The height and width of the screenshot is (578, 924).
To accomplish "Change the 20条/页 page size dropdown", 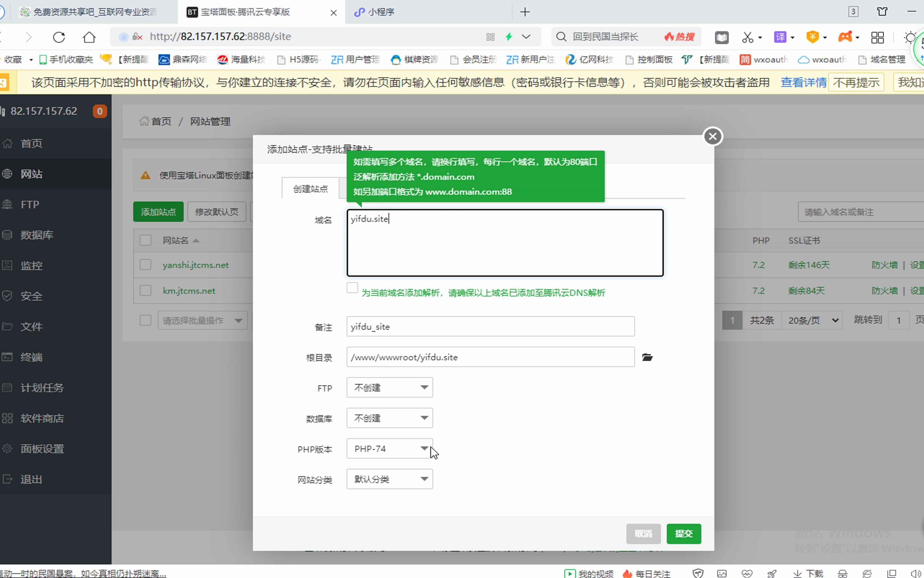I will point(812,320).
